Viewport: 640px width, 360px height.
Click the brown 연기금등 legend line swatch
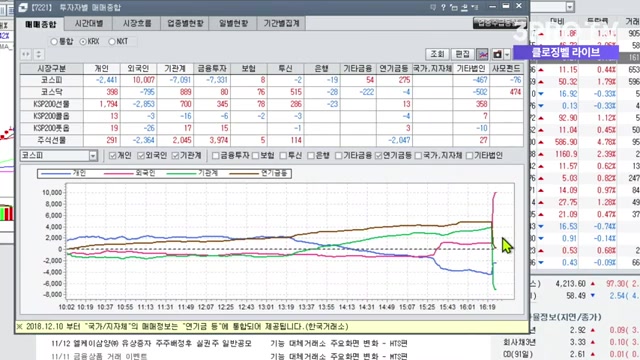pos(244,173)
